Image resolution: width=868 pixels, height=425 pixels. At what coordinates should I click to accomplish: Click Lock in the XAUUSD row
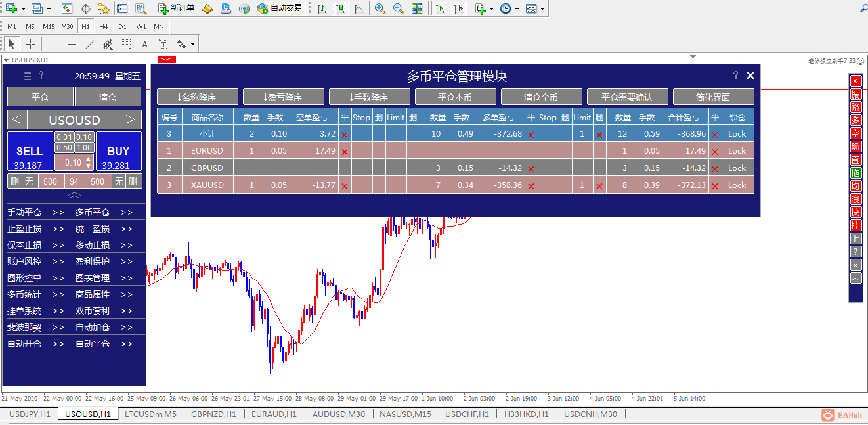click(737, 185)
